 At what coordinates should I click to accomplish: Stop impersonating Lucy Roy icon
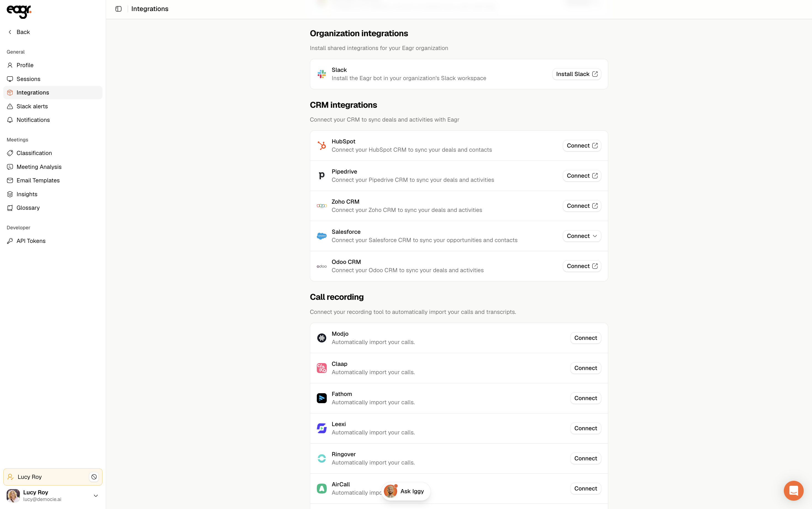(x=94, y=477)
